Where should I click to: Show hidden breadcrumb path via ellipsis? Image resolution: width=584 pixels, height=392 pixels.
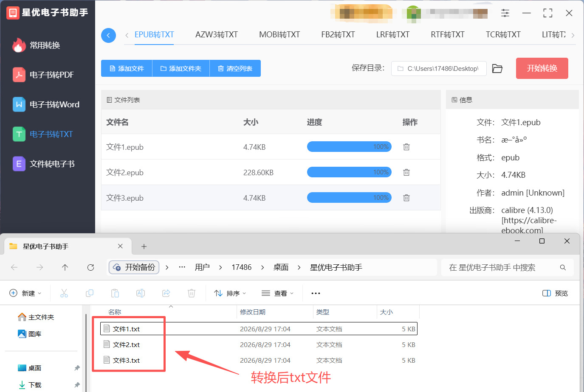[x=182, y=267]
